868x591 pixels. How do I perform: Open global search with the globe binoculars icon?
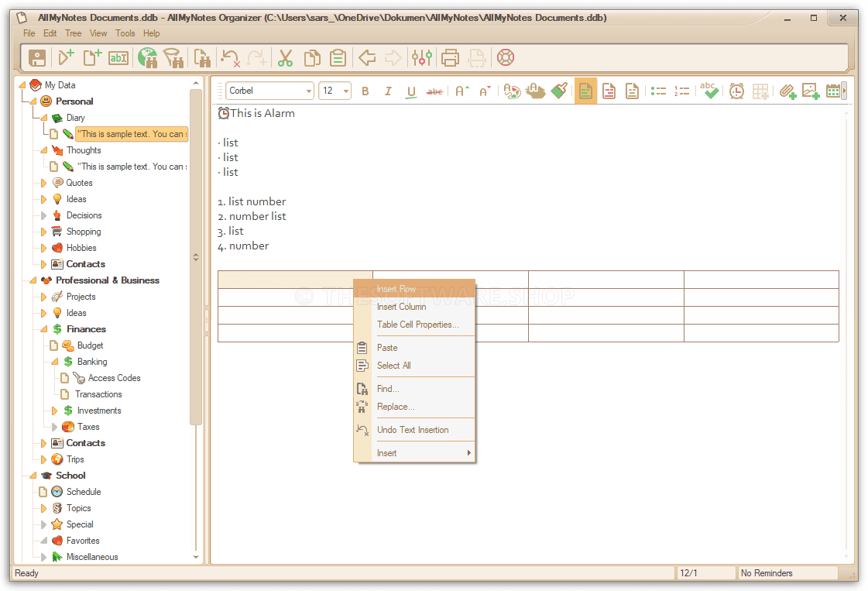147,57
